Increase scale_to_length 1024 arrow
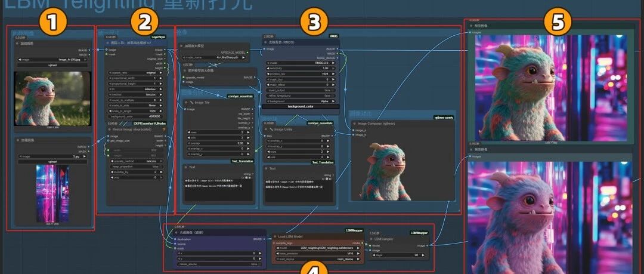The width and height of the screenshot is (644, 274). click(160, 110)
